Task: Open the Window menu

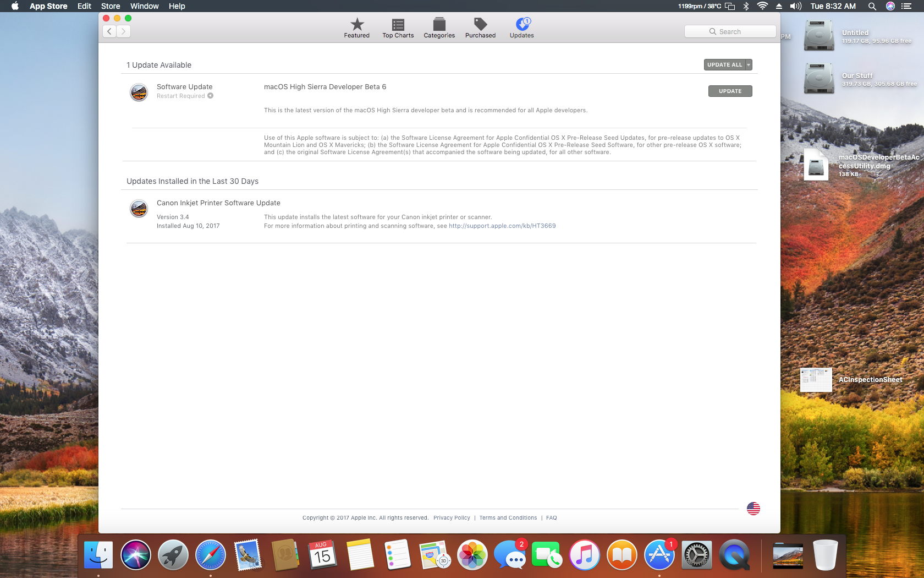Action: [145, 6]
